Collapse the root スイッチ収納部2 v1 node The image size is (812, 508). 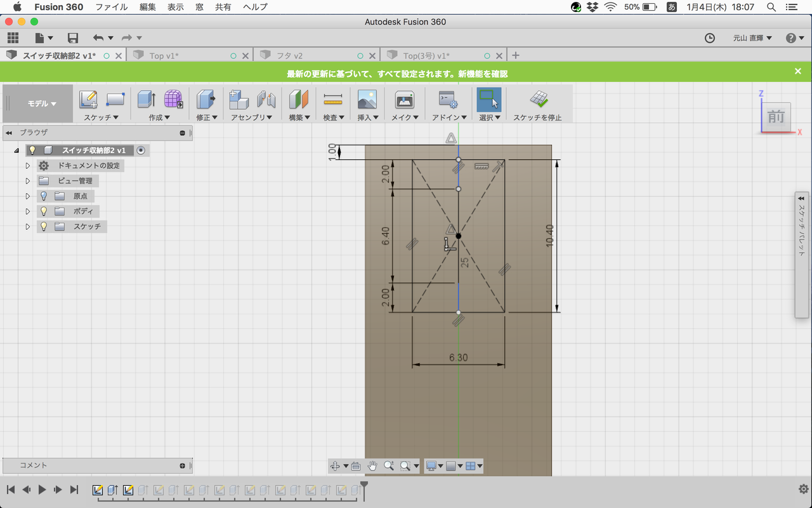[x=16, y=151]
